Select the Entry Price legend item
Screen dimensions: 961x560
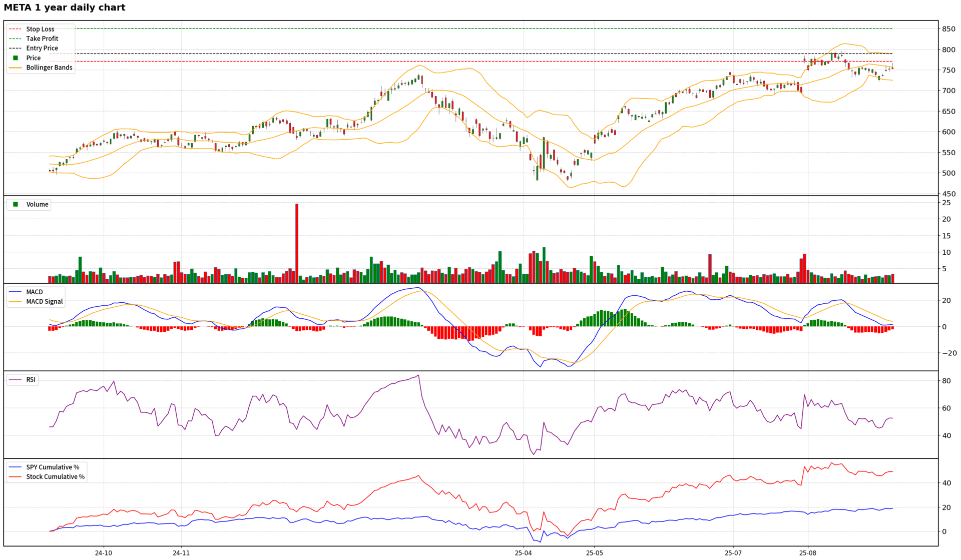42,48
